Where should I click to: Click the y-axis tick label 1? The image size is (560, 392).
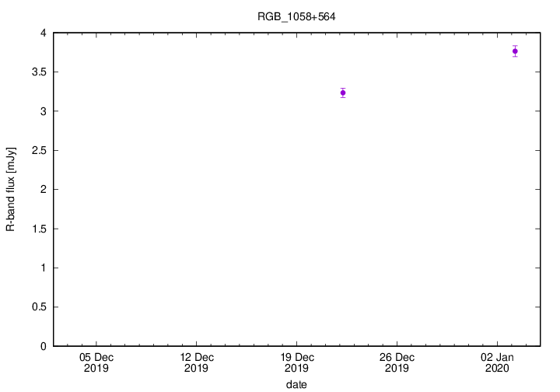coord(43,268)
